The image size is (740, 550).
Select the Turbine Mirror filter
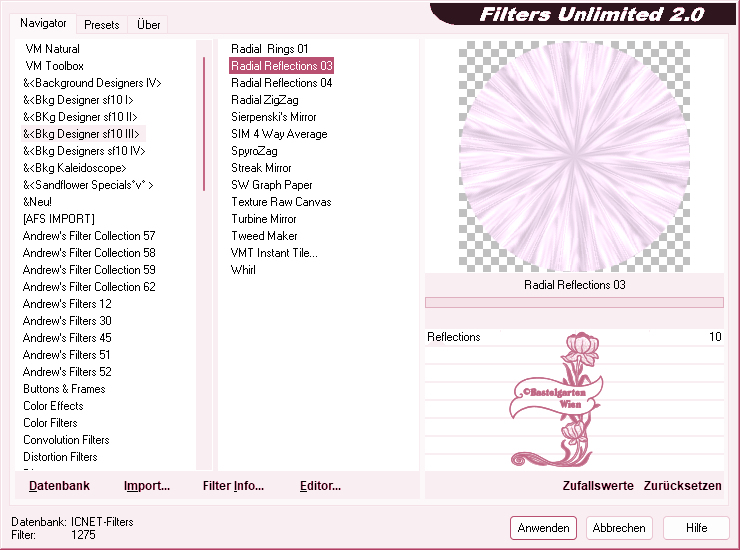[x=264, y=219]
